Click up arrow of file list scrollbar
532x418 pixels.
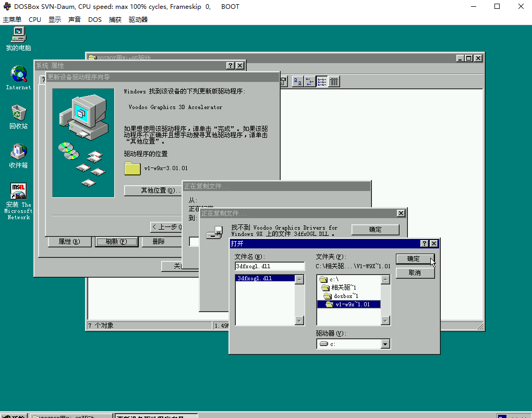click(299, 280)
